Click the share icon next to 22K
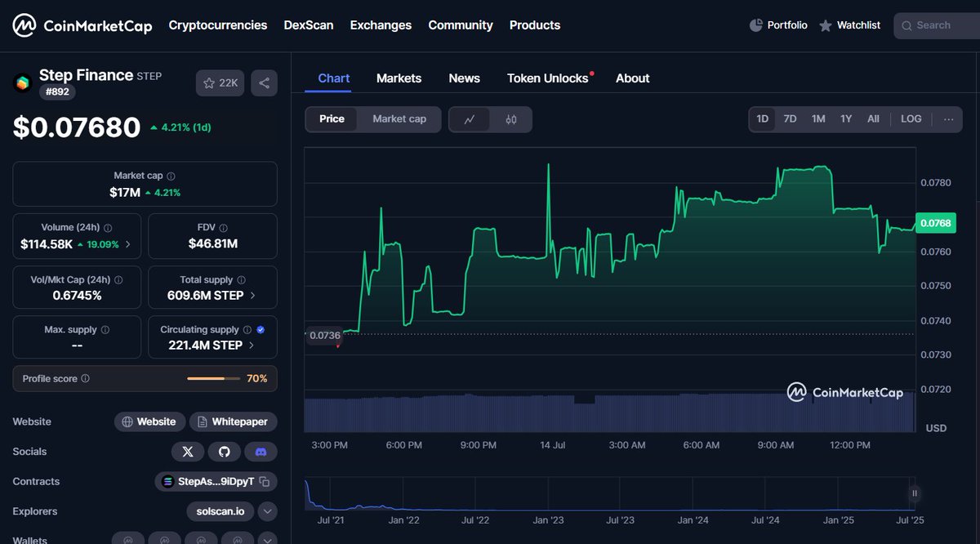Viewport: 980px width, 544px height. tap(264, 83)
